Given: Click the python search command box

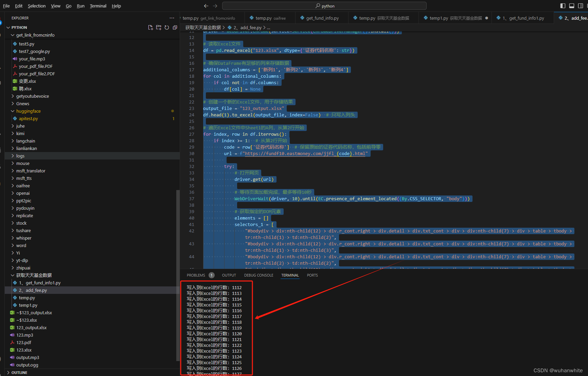Looking at the screenshot, I should point(324,6).
